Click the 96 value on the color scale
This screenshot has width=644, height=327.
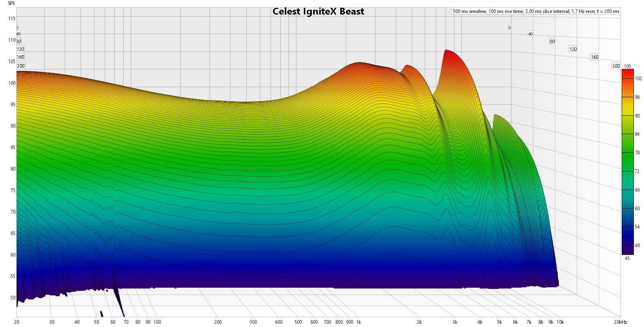pyautogui.click(x=638, y=97)
